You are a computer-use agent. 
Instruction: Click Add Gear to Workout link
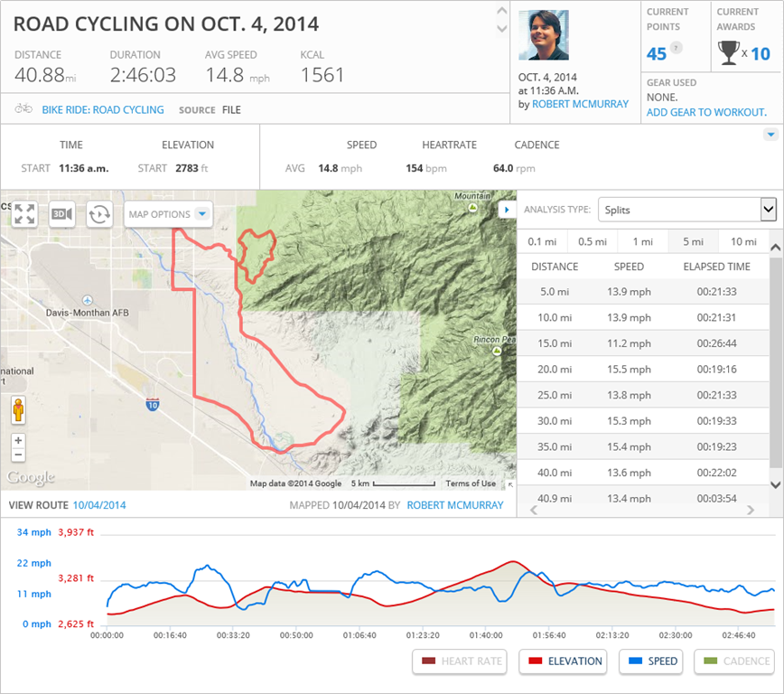(x=706, y=112)
